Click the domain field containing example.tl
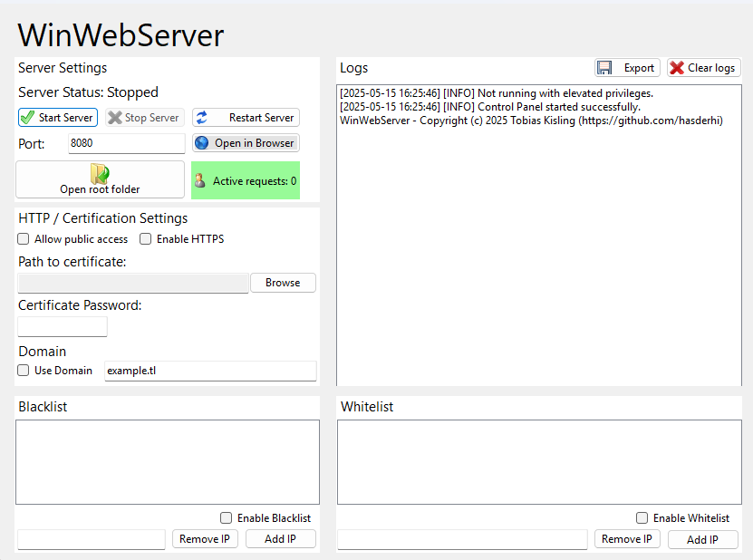753x560 pixels. tap(210, 371)
